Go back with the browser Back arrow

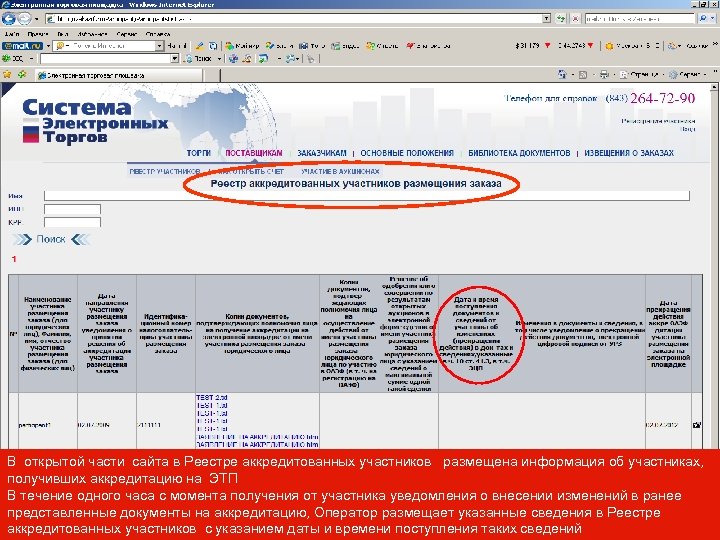9,19
